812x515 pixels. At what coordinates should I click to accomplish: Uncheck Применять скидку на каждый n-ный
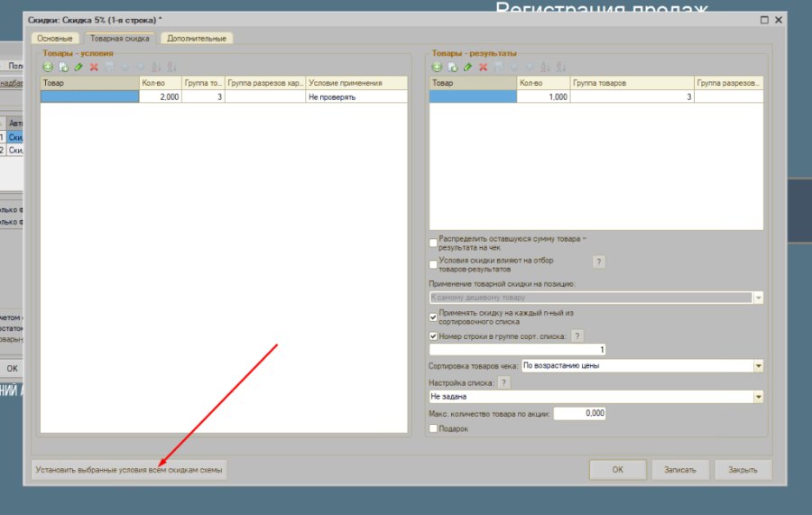(433, 317)
